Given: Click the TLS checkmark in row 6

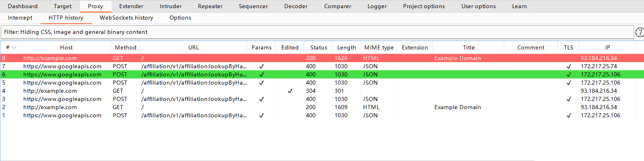Looking at the screenshot, I should pyautogui.click(x=568, y=74).
